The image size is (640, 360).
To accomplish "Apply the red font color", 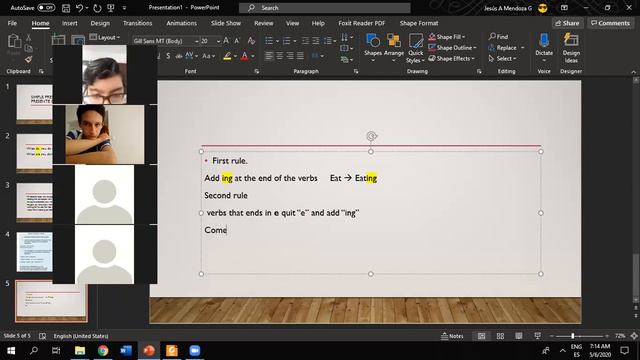I will (x=244, y=56).
